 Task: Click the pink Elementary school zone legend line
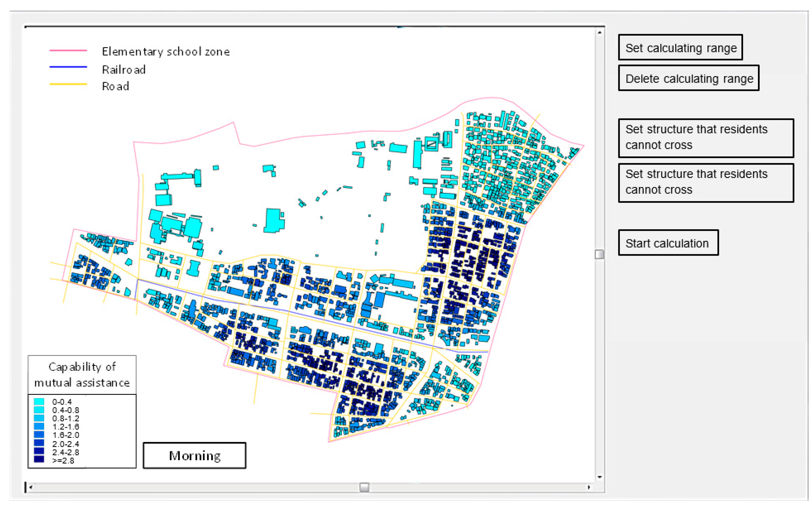(x=68, y=51)
